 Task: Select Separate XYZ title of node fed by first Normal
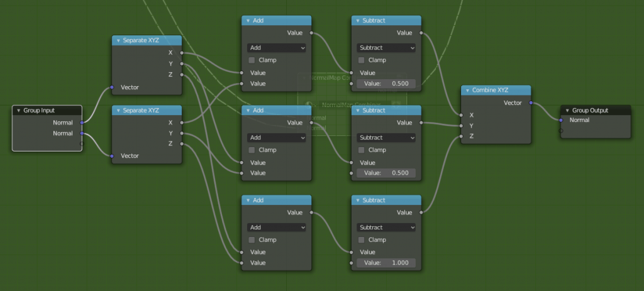[x=141, y=41]
